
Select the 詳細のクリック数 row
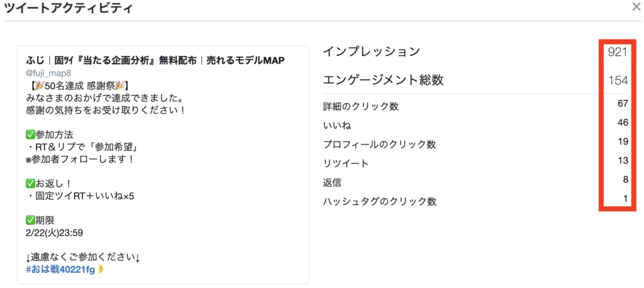475,106
